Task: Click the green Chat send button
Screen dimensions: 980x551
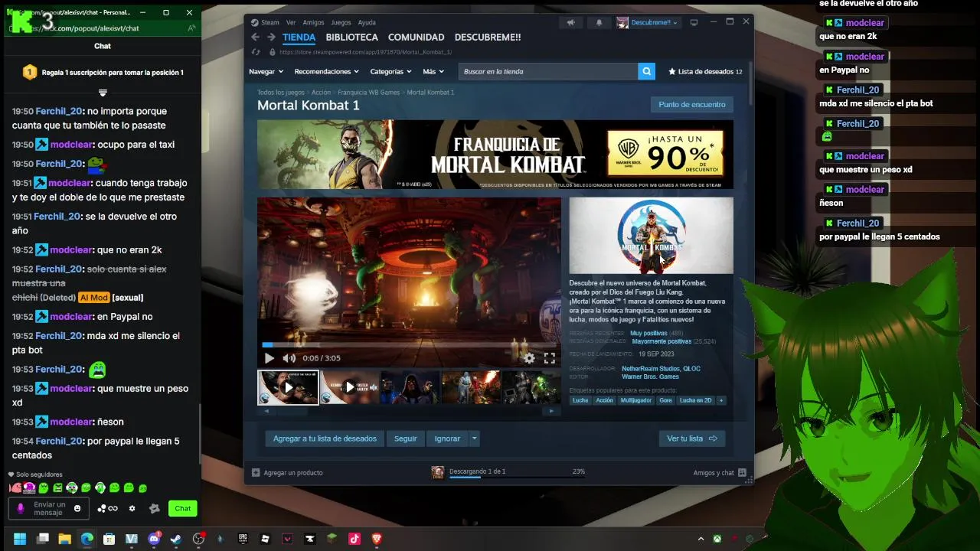Action: tap(183, 508)
